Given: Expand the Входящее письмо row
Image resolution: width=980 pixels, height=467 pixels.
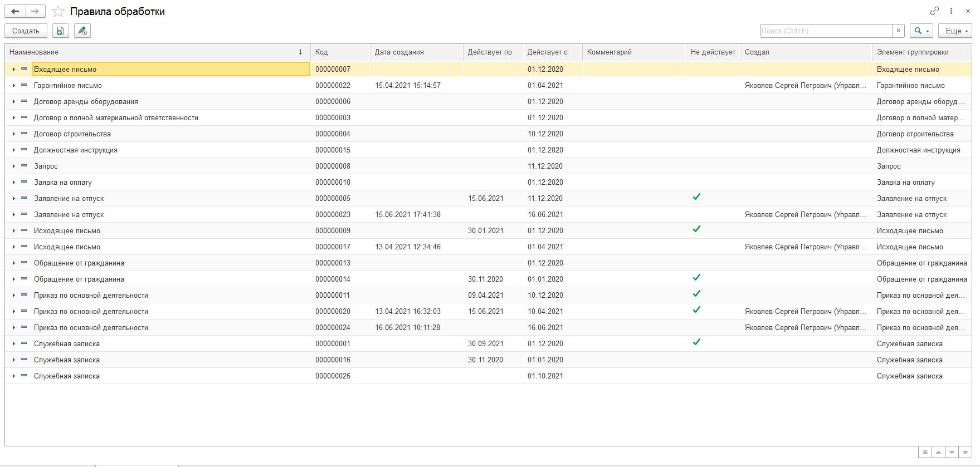Looking at the screenshot, I should click(x=13, y=69).
